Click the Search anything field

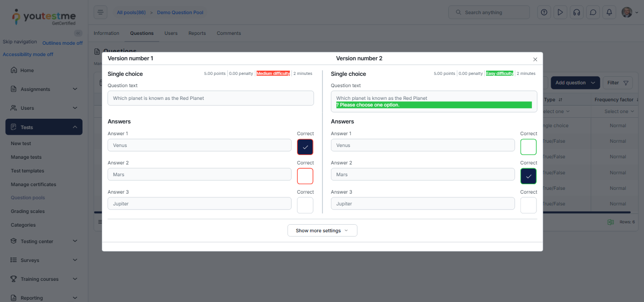(x=489, y=12)
